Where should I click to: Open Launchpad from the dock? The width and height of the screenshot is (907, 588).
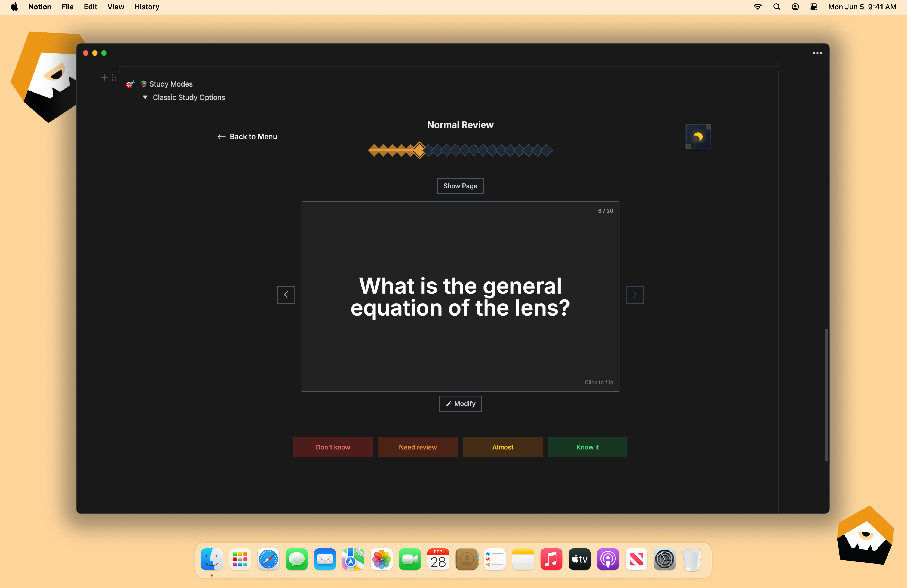click(240, 559)
